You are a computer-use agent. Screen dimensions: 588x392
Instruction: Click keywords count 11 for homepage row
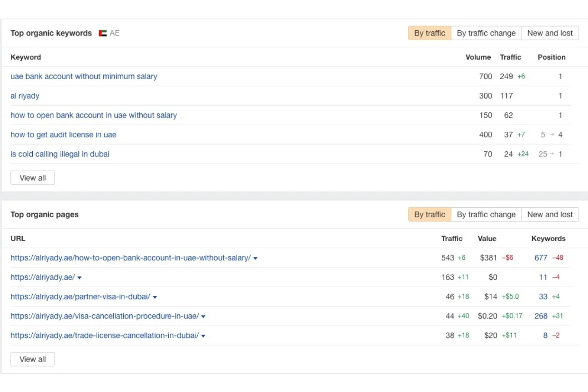click(543, 277)
